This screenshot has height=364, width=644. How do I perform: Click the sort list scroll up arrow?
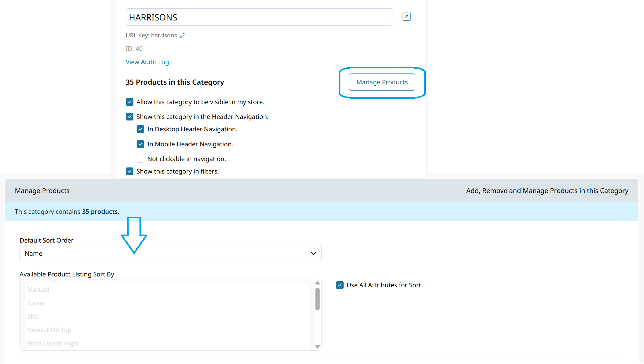point(317,283)
